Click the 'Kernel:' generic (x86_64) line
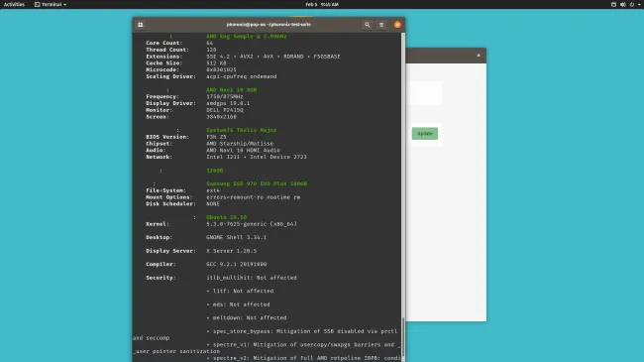Screen dimensions: 644x362 221,224
